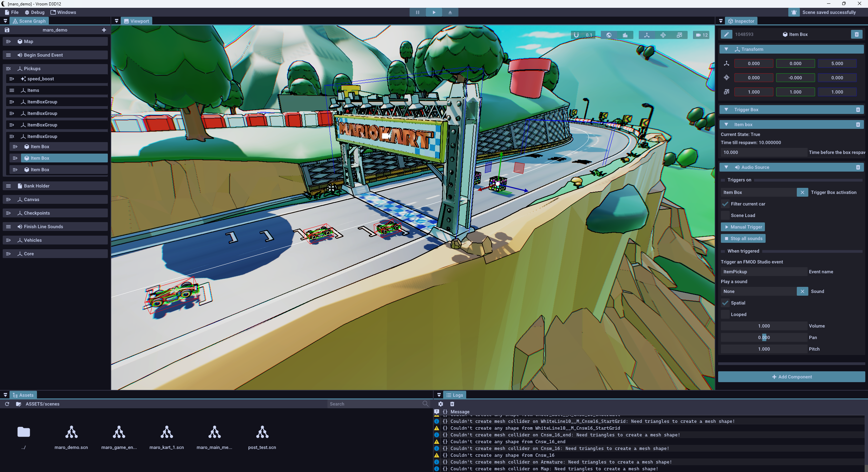Click the Stop all sounds button
Image resolution: width=868 pixels, height=472 pixels.
[743, 238]
